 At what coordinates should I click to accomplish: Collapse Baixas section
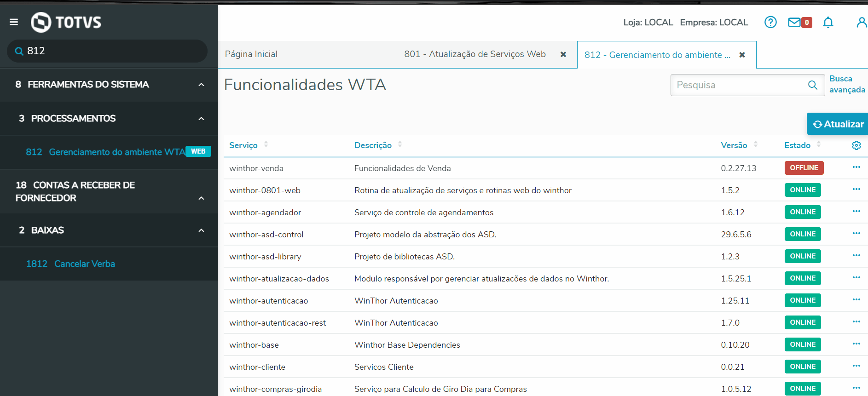[x=201, y=230]
